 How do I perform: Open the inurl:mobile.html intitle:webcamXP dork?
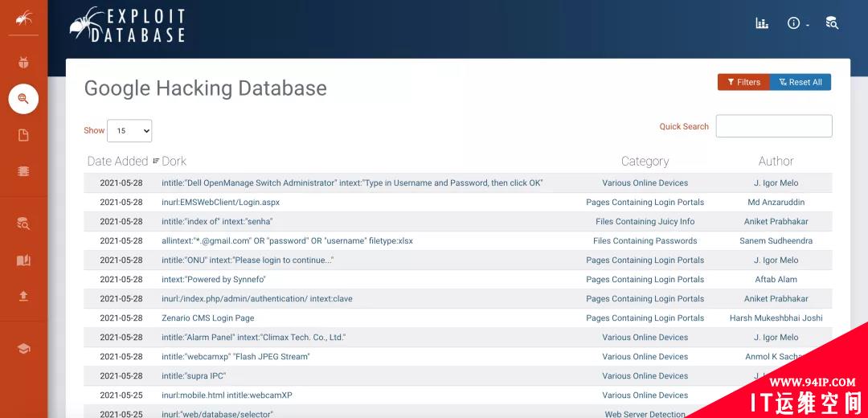[227, 395]
